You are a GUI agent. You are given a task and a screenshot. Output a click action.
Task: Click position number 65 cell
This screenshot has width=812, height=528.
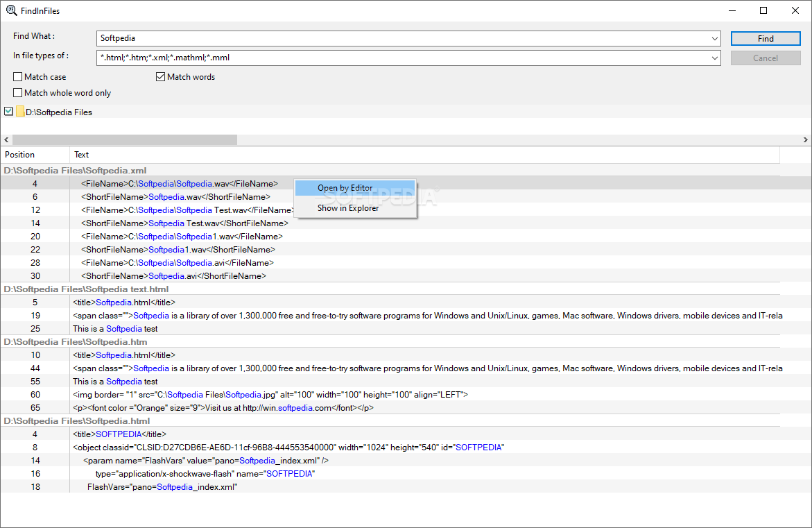coord(35,408)
